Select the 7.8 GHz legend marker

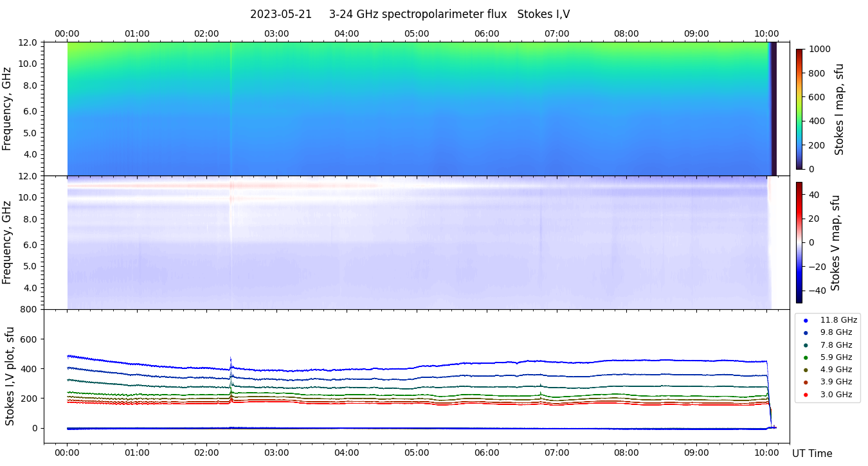click(806, 345)
